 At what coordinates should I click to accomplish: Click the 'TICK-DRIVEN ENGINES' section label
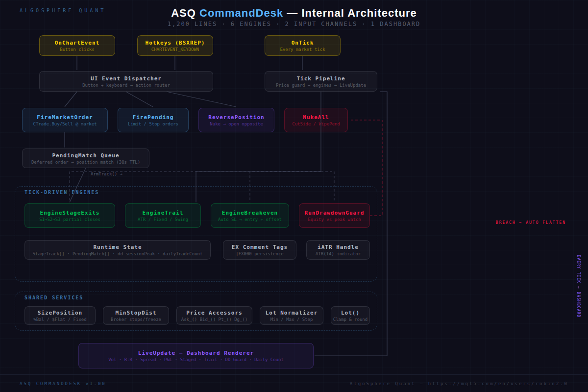coord(62,192)
